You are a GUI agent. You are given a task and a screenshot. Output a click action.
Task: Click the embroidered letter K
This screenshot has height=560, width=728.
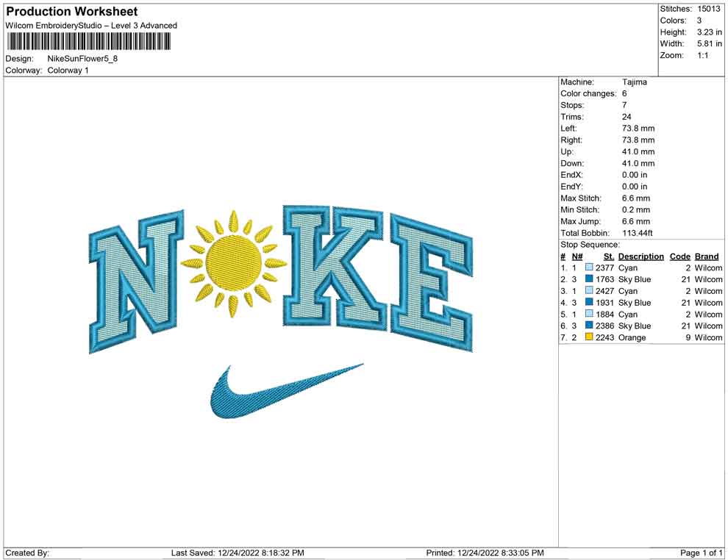click(335, 267)
